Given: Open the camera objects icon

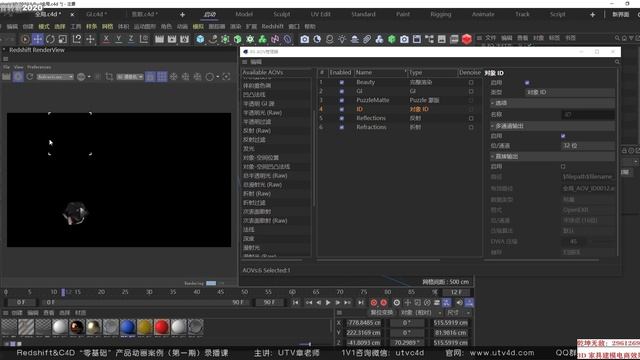Looking at the screenshot, I should click(x=304, y=39).
